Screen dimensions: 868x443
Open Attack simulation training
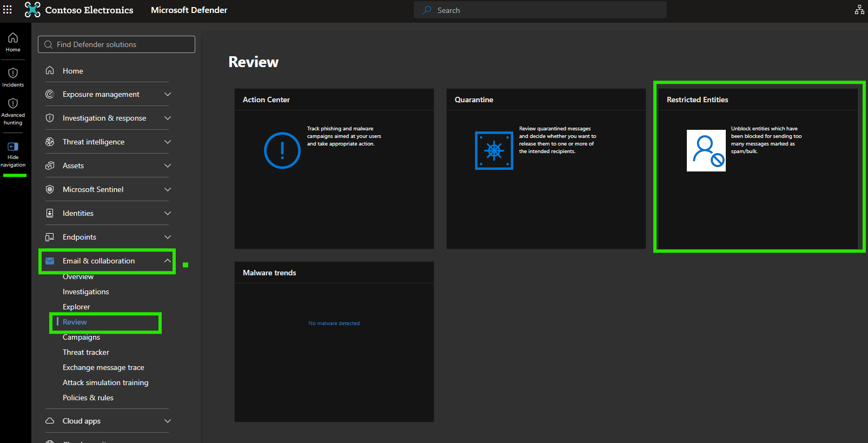pos(105,382)
